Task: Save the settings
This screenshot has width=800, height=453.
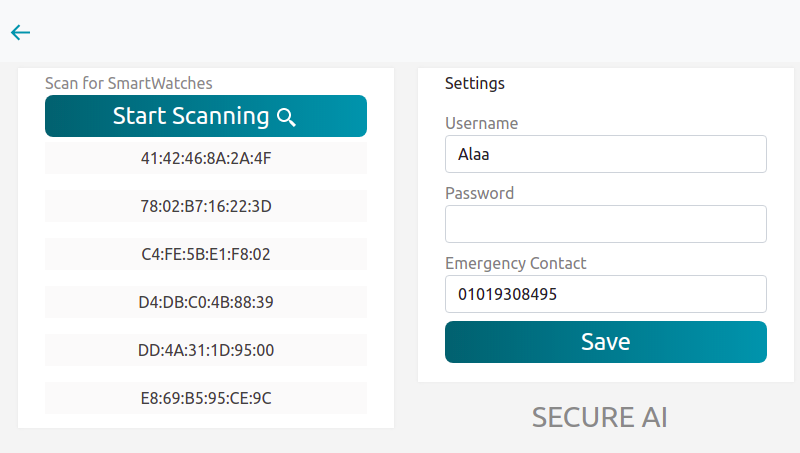Action: (x=605, y=342)
